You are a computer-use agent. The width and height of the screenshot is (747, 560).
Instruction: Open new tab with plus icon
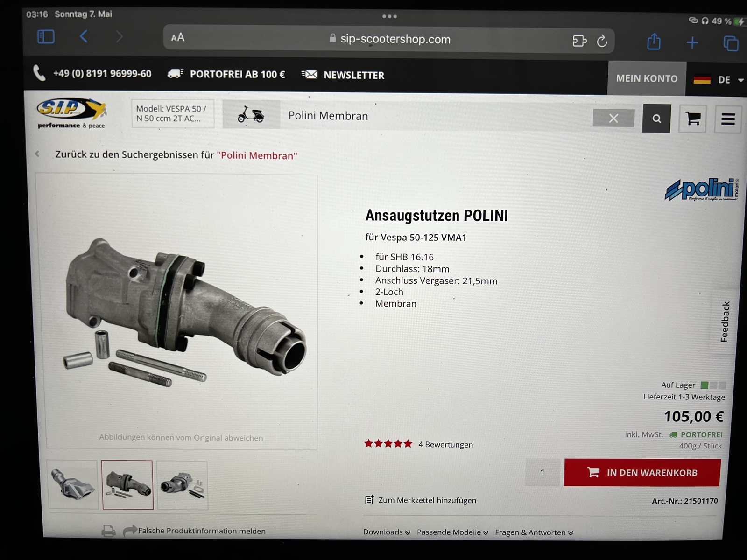click(692, 43)
